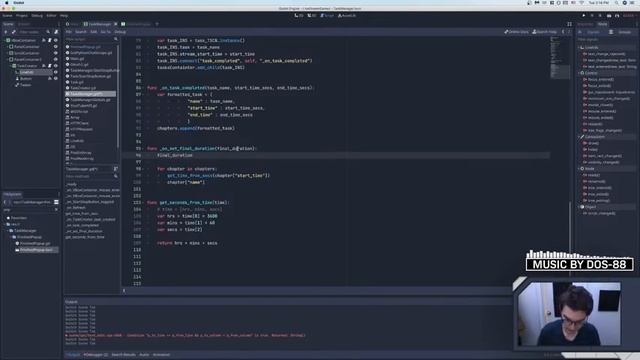
Task: Click the add node plus icon in Scene dock
Action: [x=6, y=32]
